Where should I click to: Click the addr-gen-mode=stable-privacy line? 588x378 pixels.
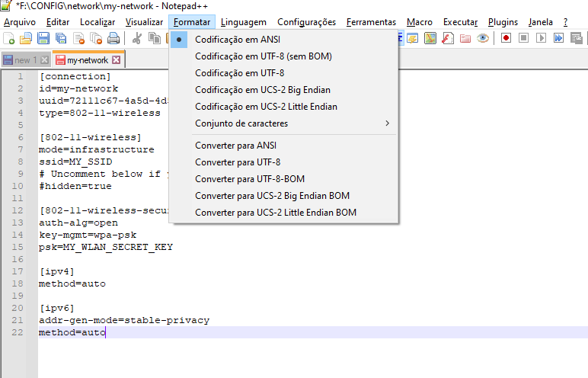tap(124, 320)
